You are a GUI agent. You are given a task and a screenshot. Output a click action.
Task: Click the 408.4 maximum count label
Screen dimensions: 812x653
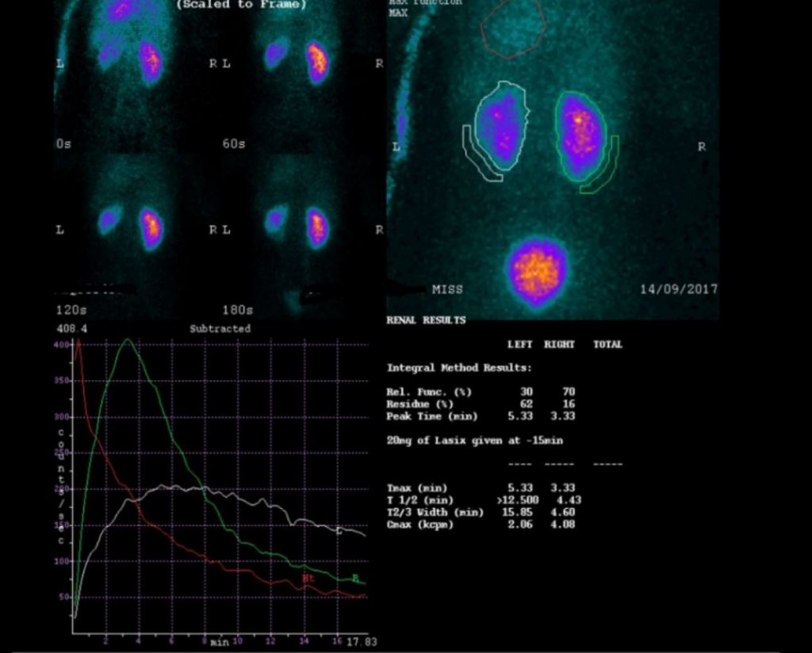(71, 328)
